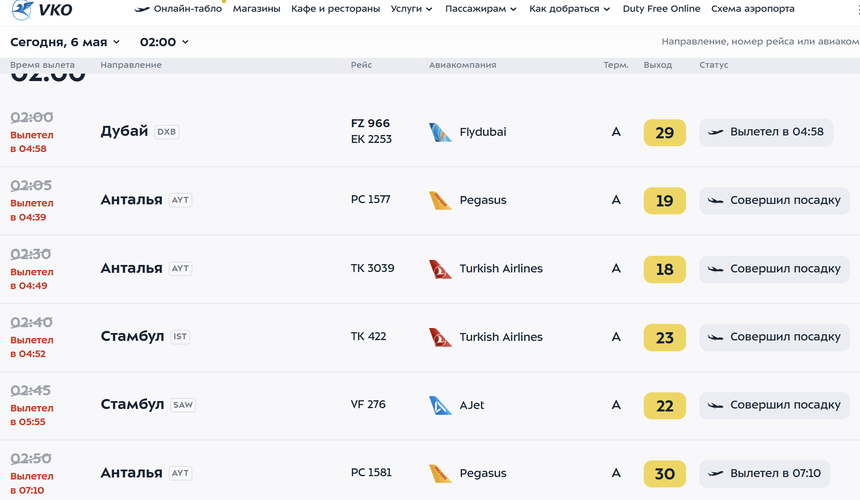Click the VKO airport logo
This screenshot has height=500, width=860.
click(42, 9)
